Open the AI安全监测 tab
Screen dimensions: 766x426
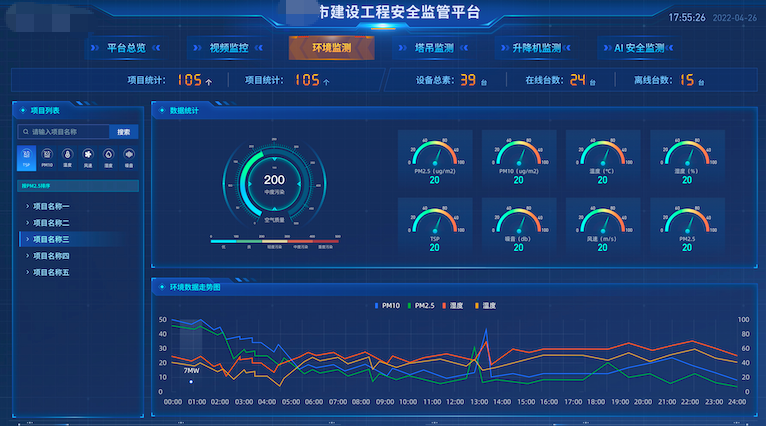click(639, 48)
